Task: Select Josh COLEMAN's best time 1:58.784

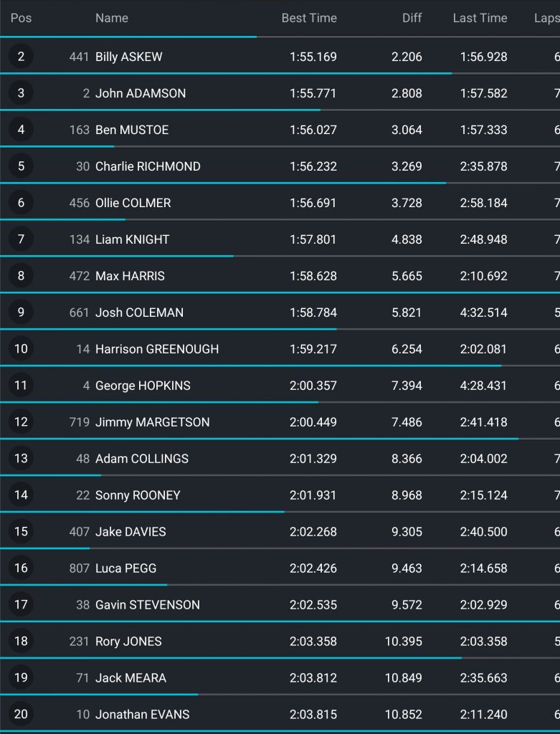Action: (313, 313)
